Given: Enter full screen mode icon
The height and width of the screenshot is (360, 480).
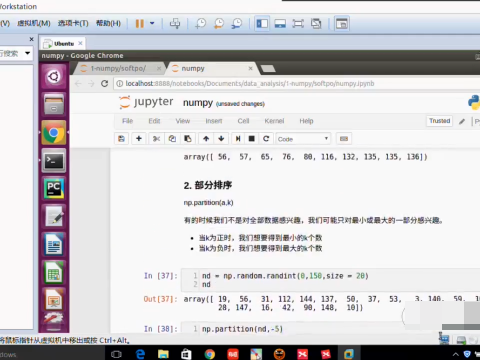Looking at the screenshot, I should tap(298, 24).
